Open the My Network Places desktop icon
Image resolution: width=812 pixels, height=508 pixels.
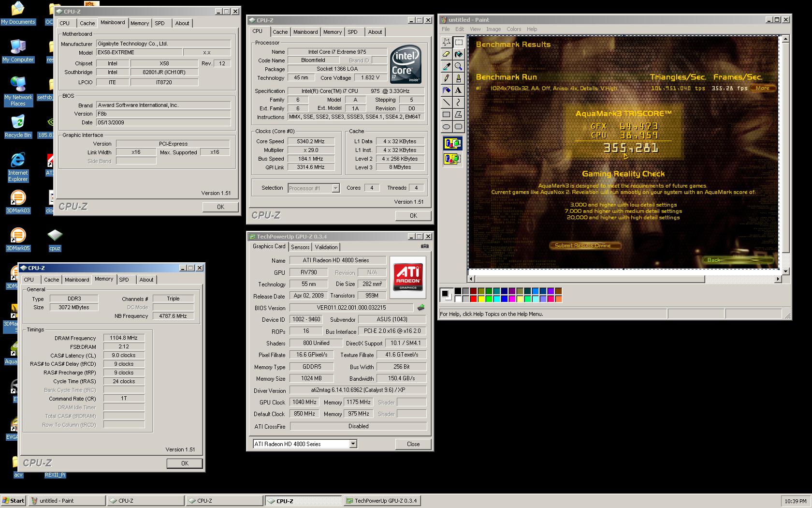point(18,91)
